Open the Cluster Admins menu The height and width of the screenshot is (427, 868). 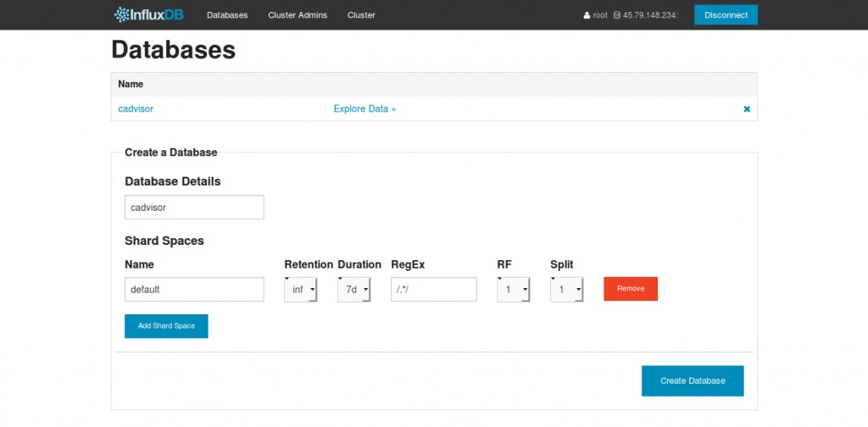(298, 15)
